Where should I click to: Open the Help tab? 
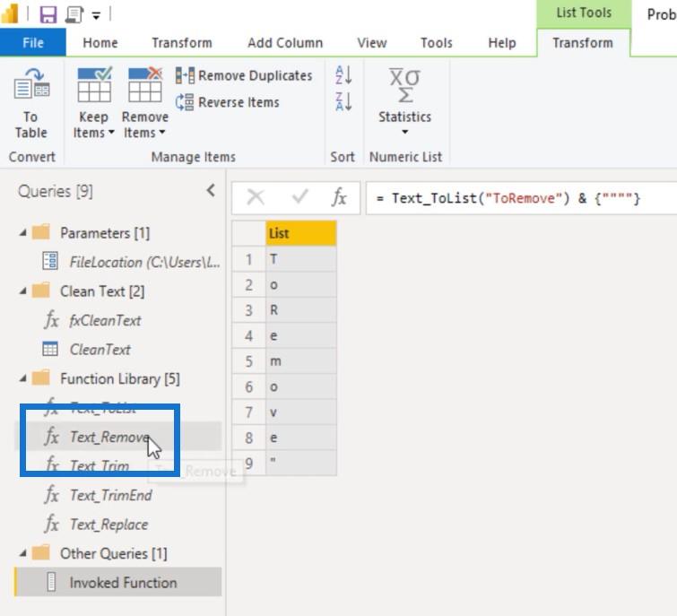click(x=502, y=43)
